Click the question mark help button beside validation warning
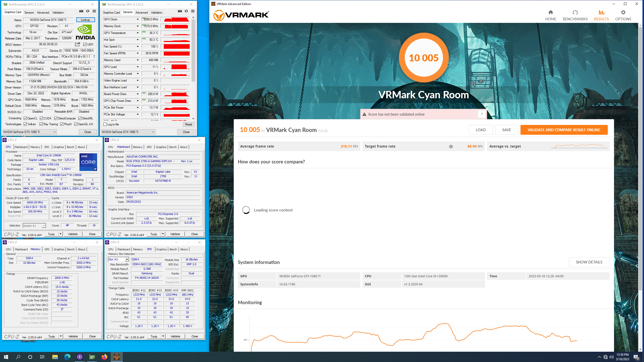Image resolution: width=644 pixels, height=362 pixels. pyautogui.click(x=481, y=114)
